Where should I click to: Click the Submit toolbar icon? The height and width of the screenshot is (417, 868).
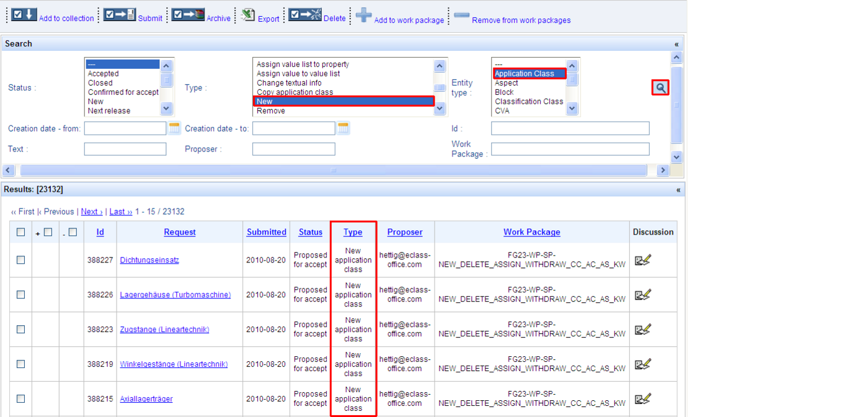[x=119, y=14]
